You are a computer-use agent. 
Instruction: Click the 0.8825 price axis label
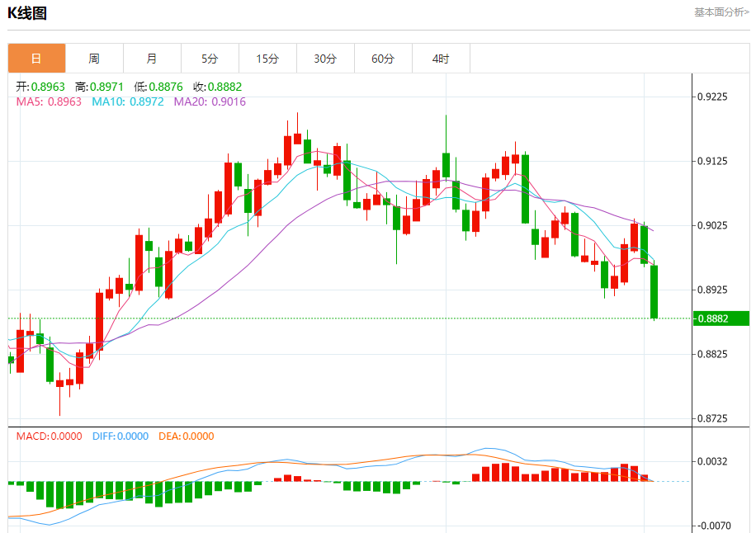[712, 354]
